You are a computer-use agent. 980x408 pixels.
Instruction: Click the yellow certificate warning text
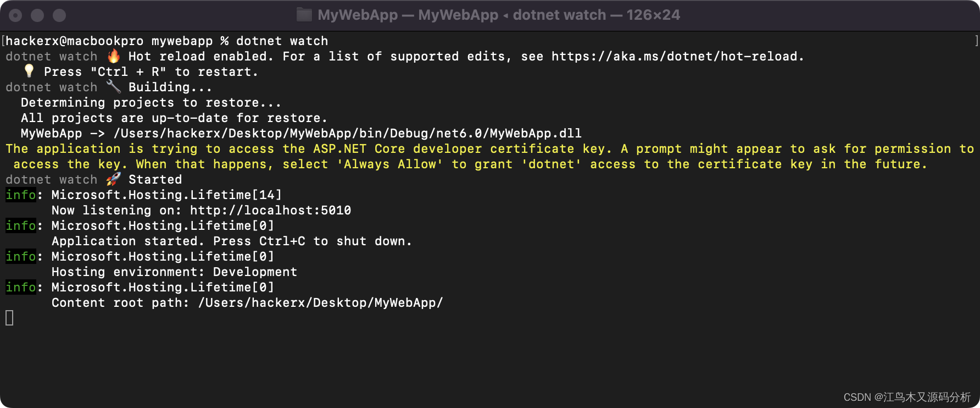coord(385,148)
